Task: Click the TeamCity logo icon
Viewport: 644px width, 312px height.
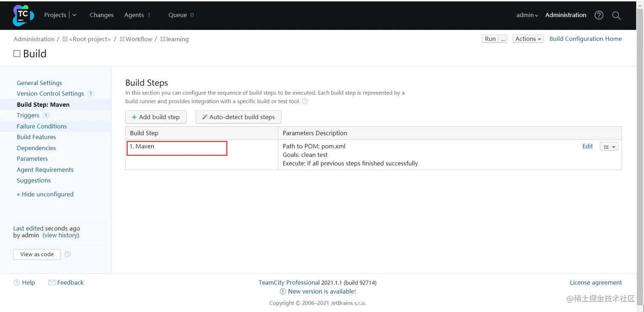Action: click(23, 15)
